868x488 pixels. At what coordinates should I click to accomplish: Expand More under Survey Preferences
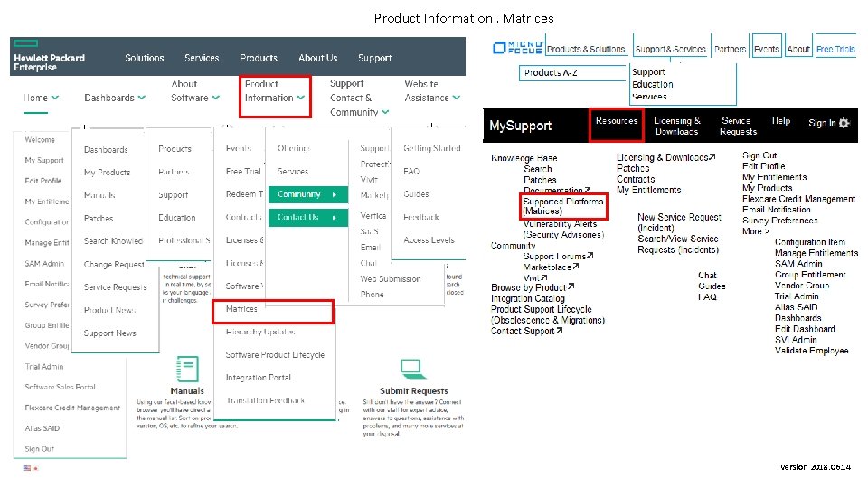click(x=755, y=231)
